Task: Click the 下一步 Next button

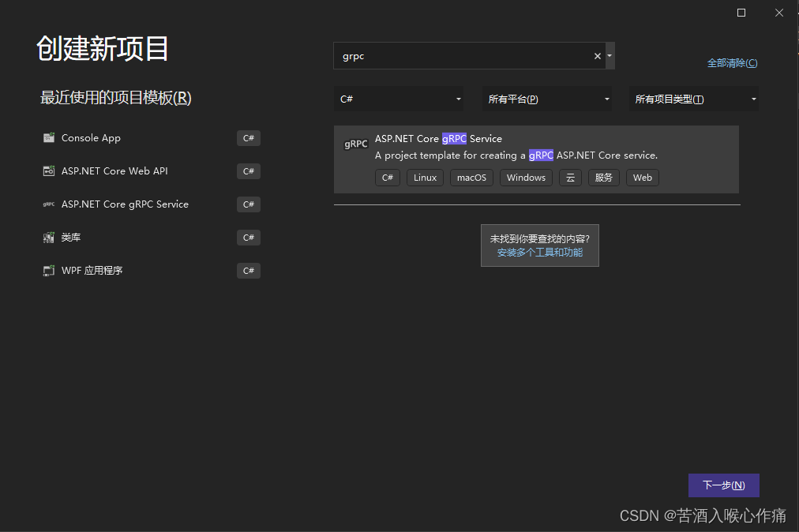Action: point(723,485)
